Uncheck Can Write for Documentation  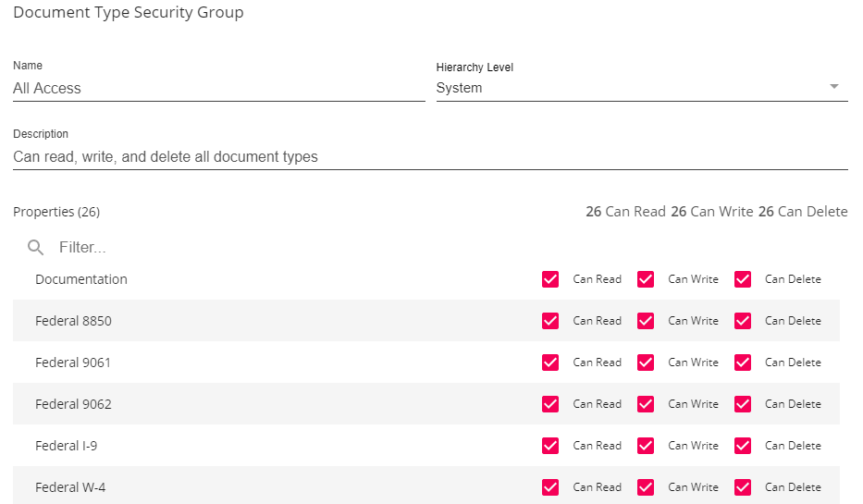tap(646, 279)
